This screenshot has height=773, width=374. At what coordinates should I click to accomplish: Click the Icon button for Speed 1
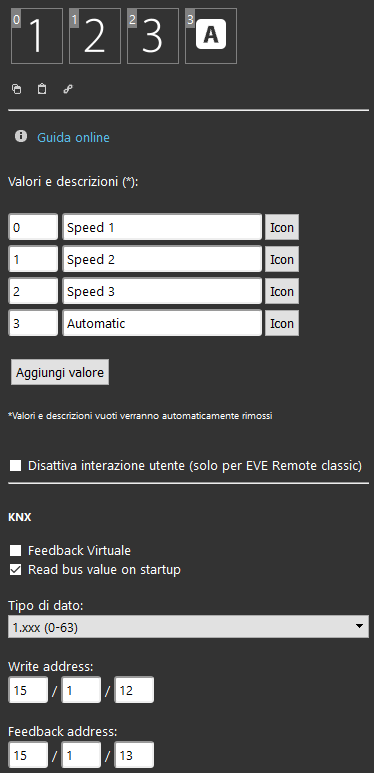[x=282, y=227]
